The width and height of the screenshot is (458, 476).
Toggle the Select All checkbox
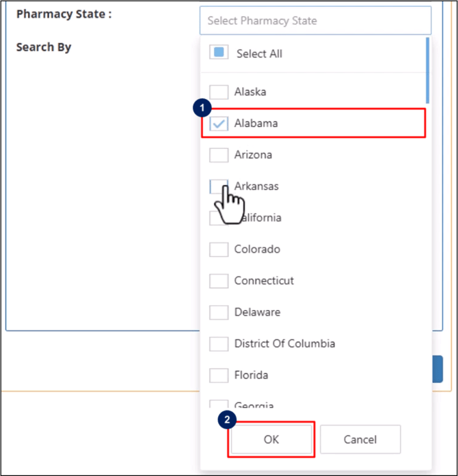219,53
